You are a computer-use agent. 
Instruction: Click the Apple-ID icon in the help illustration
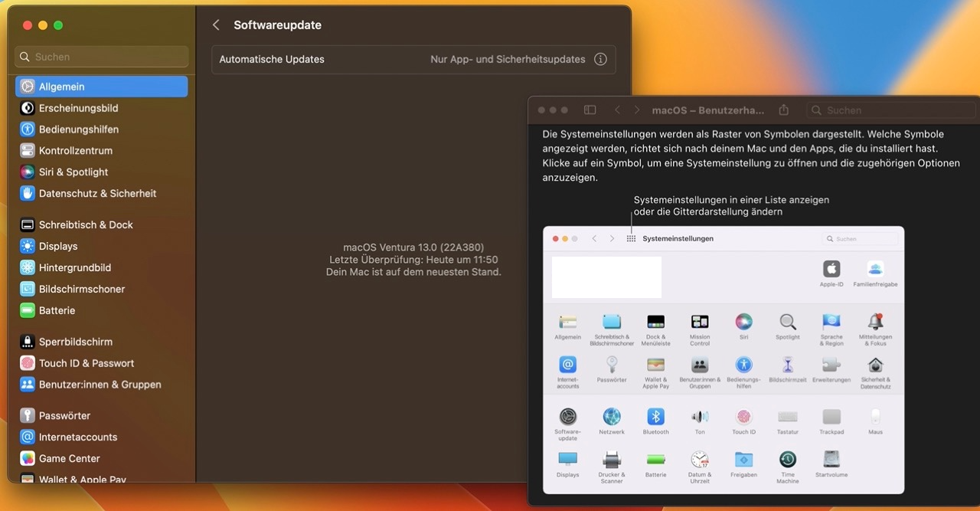pyautogui.click(x=831, y=269)
